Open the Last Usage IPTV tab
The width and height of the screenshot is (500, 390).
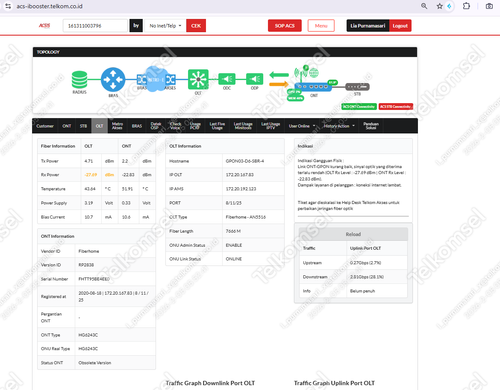pyautogui.click(x=270, y=126)
